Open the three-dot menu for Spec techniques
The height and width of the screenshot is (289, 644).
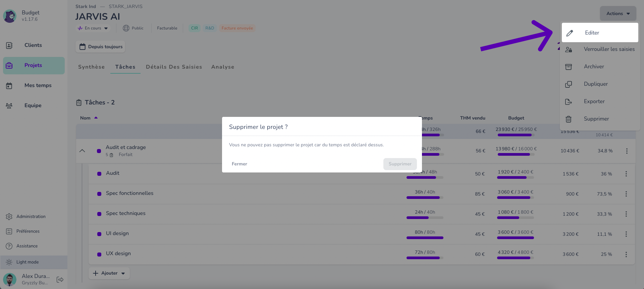click(626, 214)
